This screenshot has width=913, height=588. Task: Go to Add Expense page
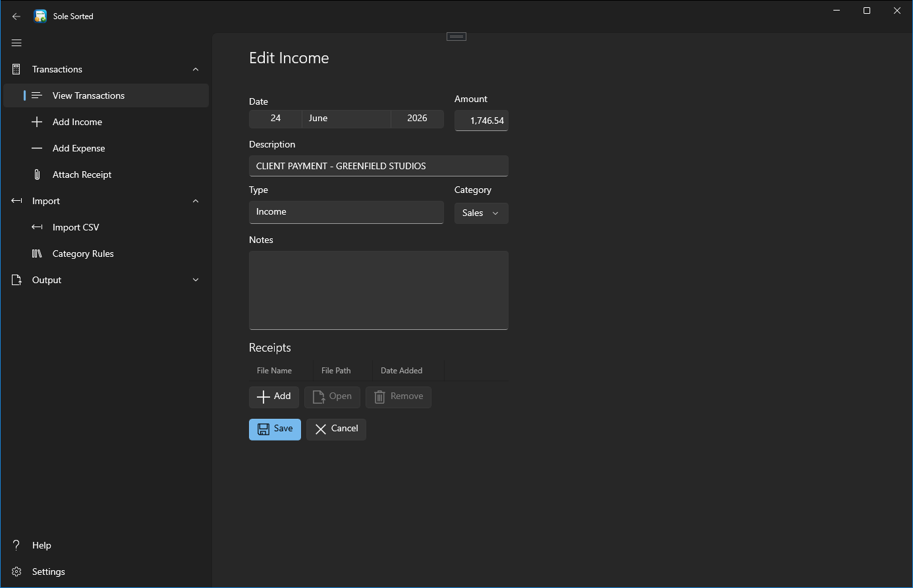tap(106, 148)
